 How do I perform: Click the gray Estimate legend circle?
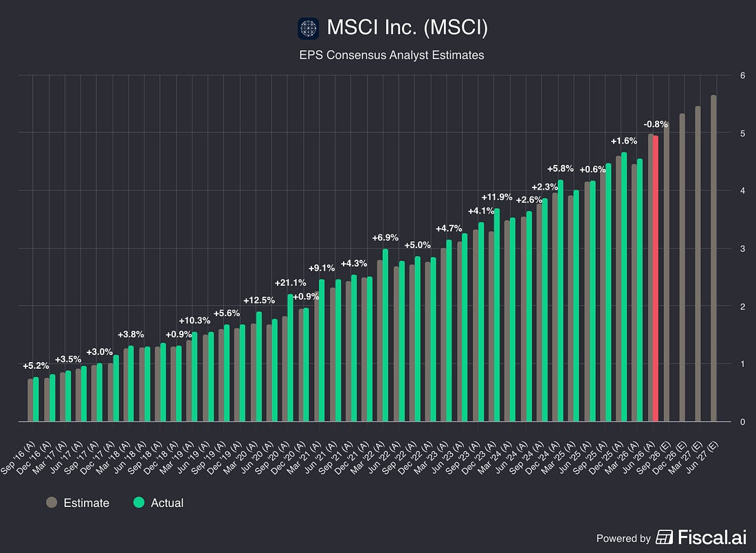pos(52,502)
